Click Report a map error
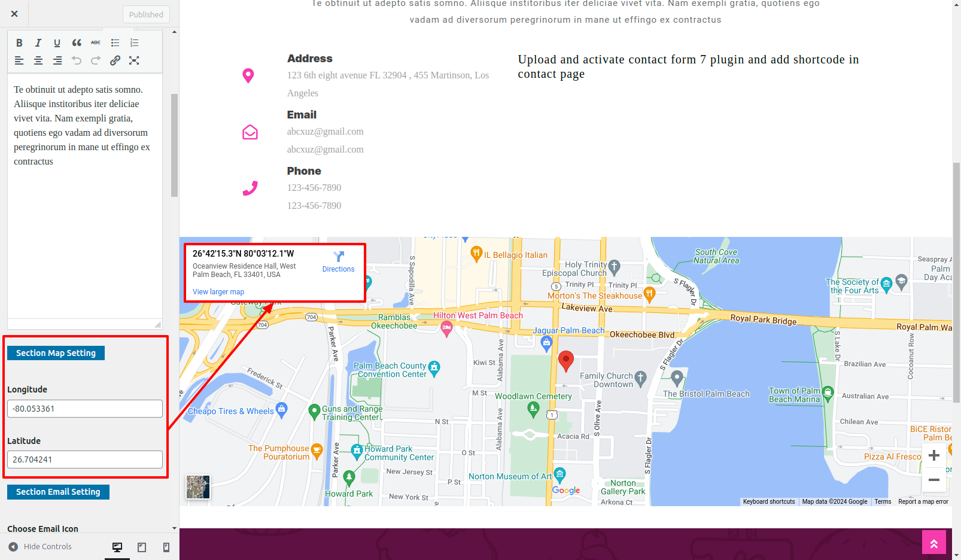961x560 pixels. click(x=923, y=502)
